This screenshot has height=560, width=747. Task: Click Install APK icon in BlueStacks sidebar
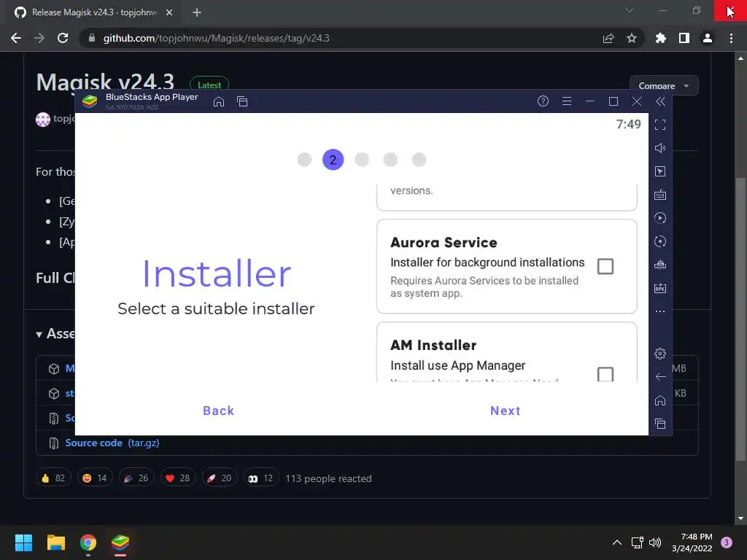click(659, 288)
